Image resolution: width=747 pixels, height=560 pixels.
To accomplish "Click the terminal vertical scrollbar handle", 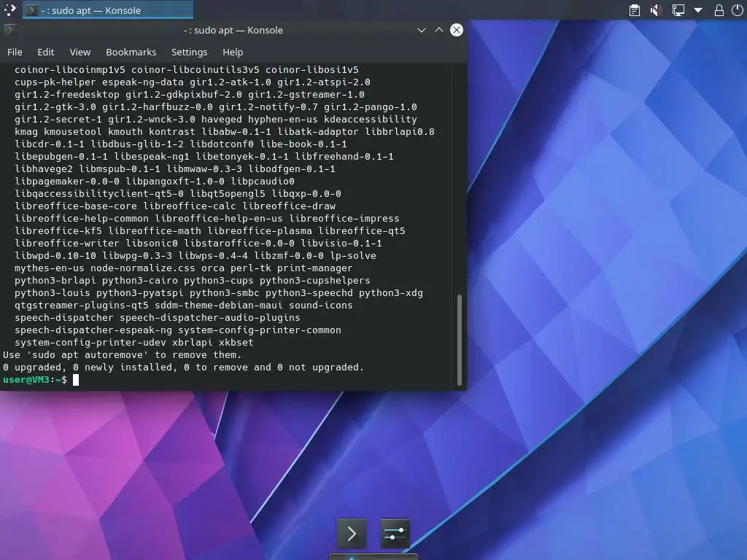I will [x=460, y=340].
